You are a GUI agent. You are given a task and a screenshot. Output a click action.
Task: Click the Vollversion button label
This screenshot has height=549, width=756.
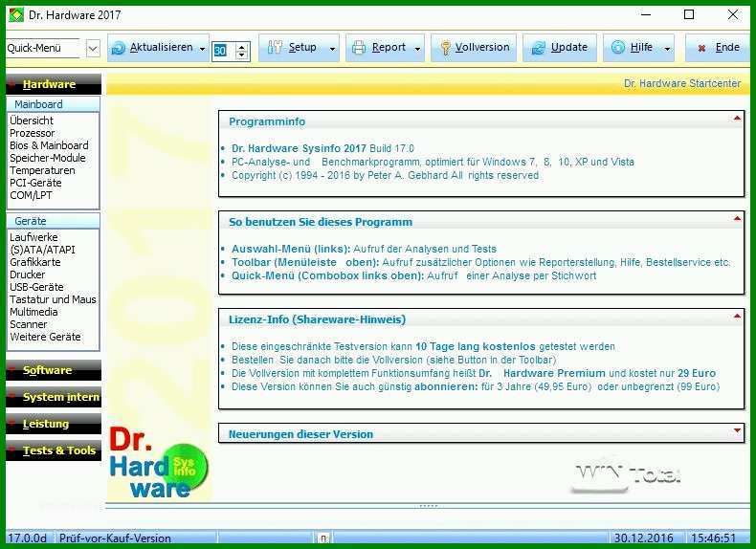482,47
